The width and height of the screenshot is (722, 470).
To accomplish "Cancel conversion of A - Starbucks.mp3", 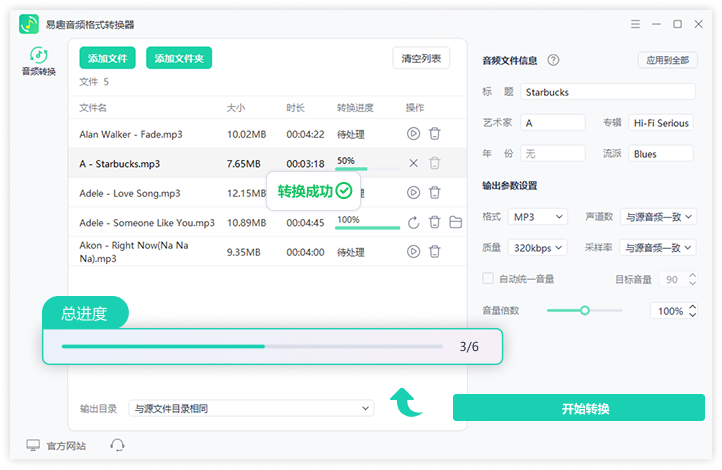I will 414,163.
